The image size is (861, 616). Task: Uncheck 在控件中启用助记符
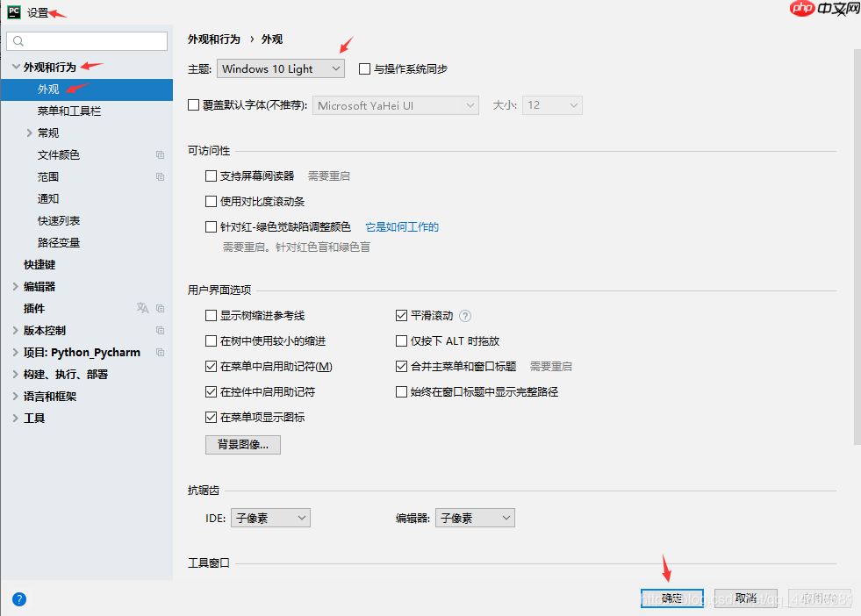point(211,391)
